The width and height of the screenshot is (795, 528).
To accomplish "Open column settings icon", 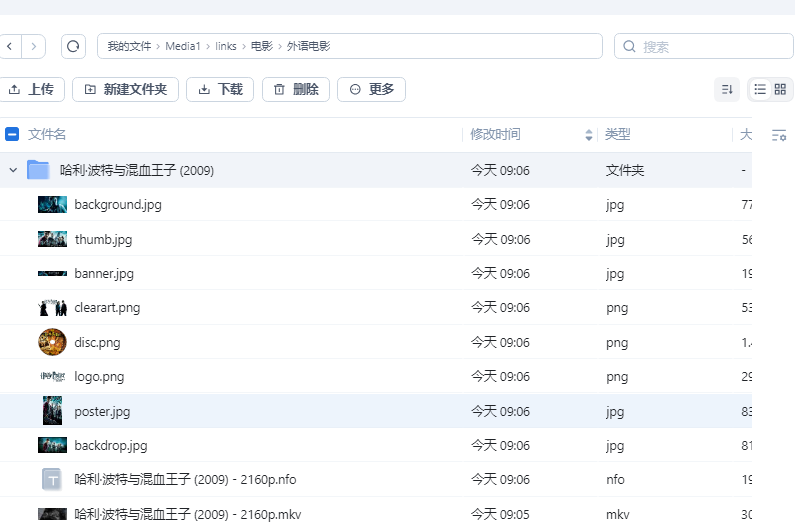I will [779, 135].
